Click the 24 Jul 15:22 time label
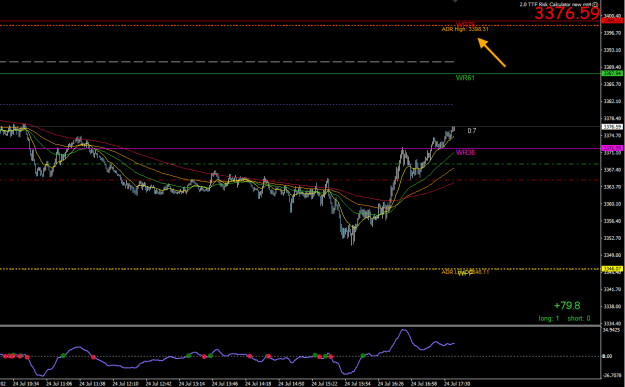Image resolution: width=625 pixels, height=387 pixels. (325, 384)
